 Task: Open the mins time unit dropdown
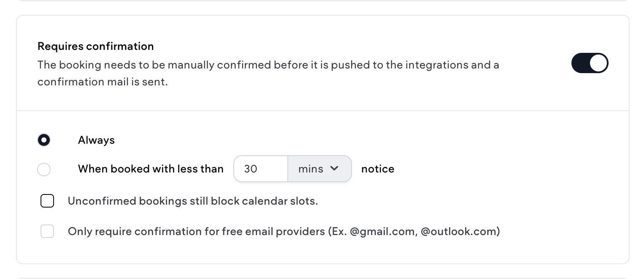(319, 169)
